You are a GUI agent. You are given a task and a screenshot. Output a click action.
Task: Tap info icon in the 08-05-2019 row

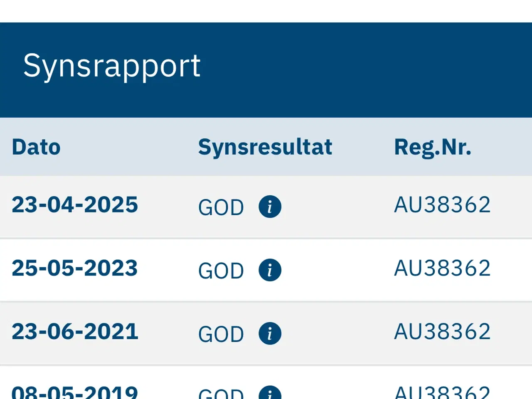click(x=270, y=394)
